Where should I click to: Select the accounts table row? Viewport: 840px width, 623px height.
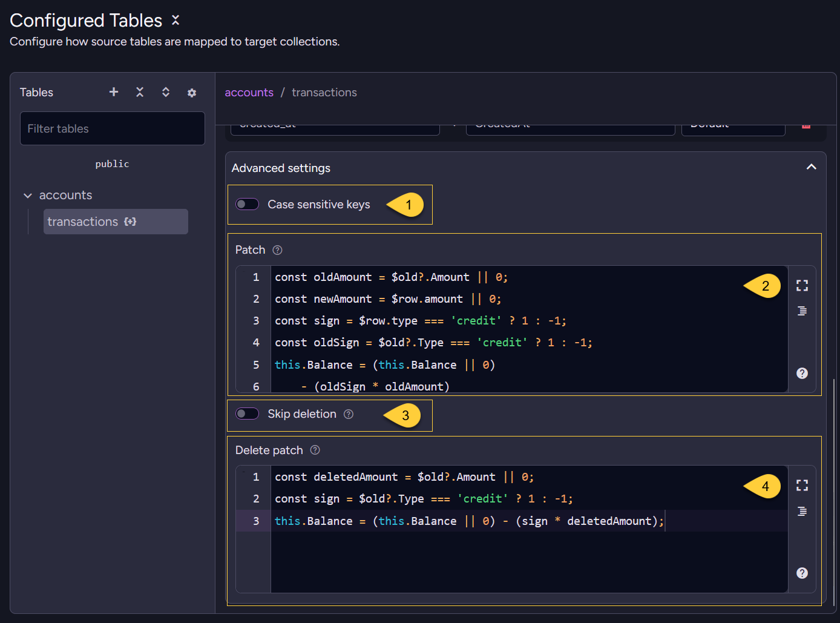[65, 195]
